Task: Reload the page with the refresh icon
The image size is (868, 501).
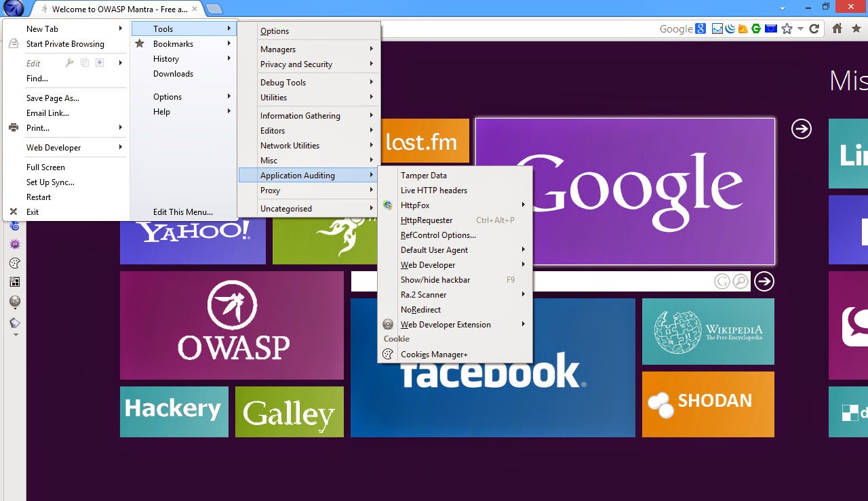Action: click(x=813, y=29)
